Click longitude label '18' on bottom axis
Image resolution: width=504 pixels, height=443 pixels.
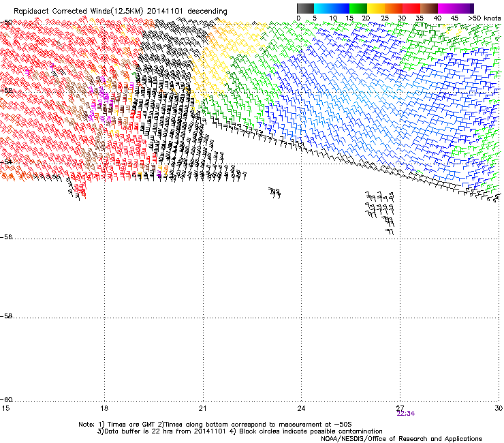[x=104, y=408]
